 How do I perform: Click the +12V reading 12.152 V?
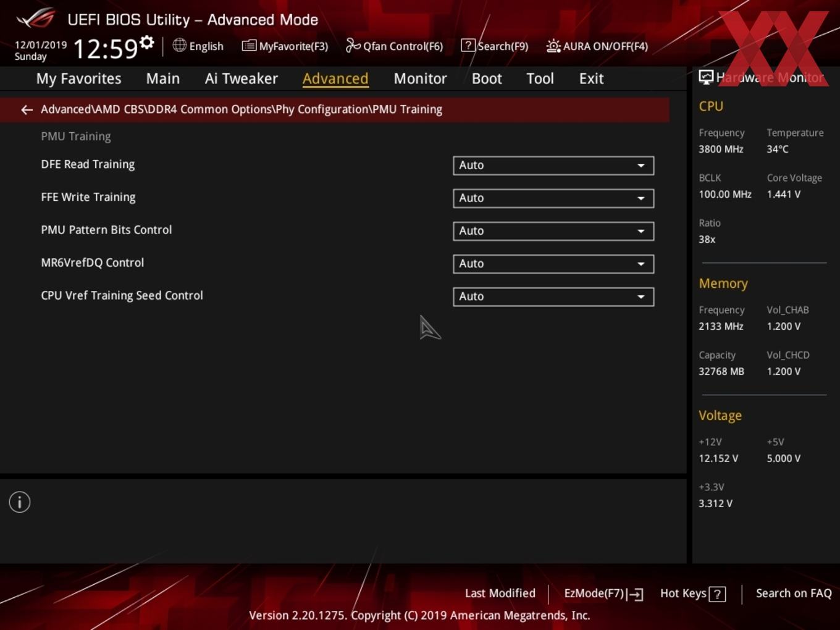[718, 458]
